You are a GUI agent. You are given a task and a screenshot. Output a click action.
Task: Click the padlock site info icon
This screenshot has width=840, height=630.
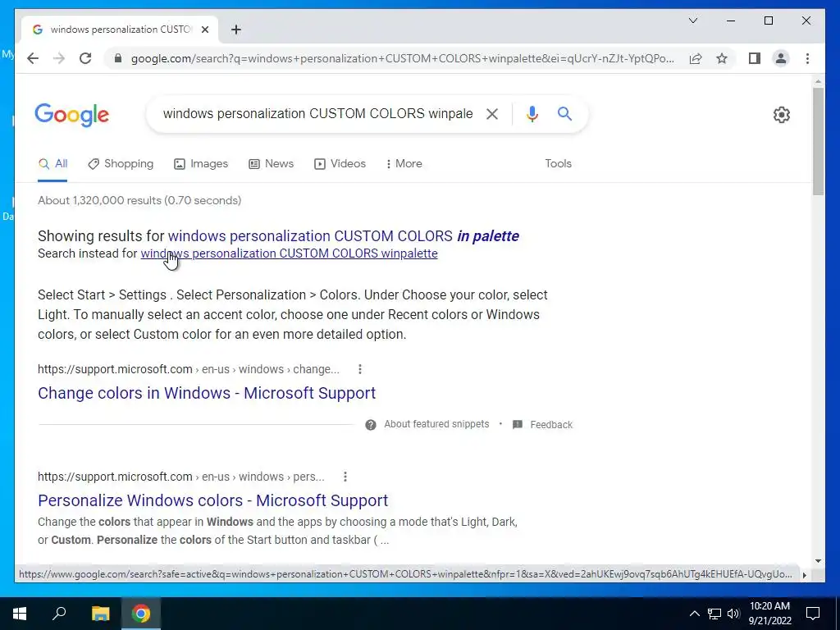point(118,58)
